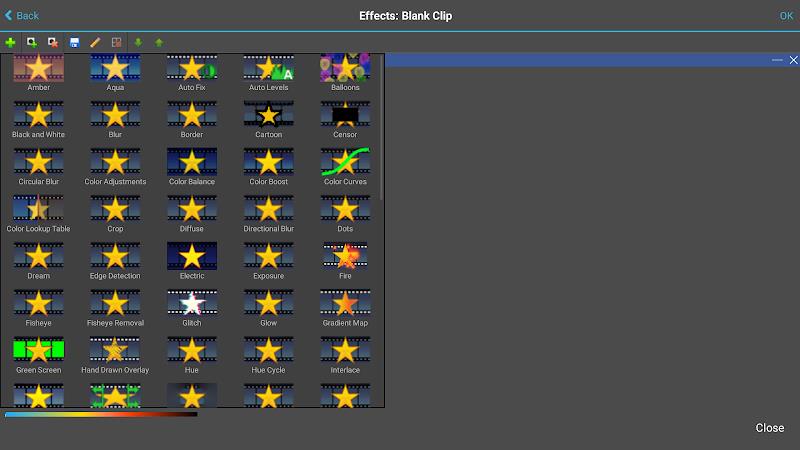Apply the Black and White effect

(38, 120)
